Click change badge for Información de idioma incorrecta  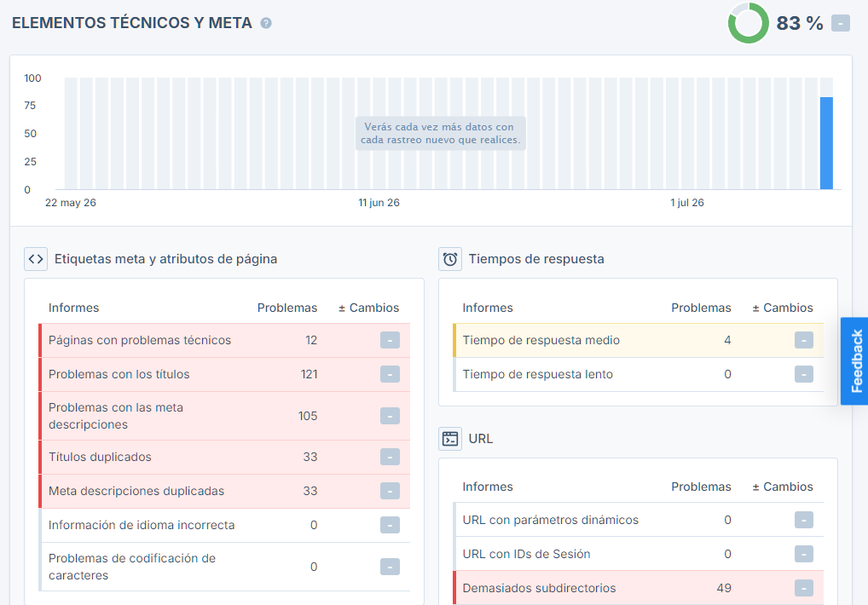(x=390, y=525)
